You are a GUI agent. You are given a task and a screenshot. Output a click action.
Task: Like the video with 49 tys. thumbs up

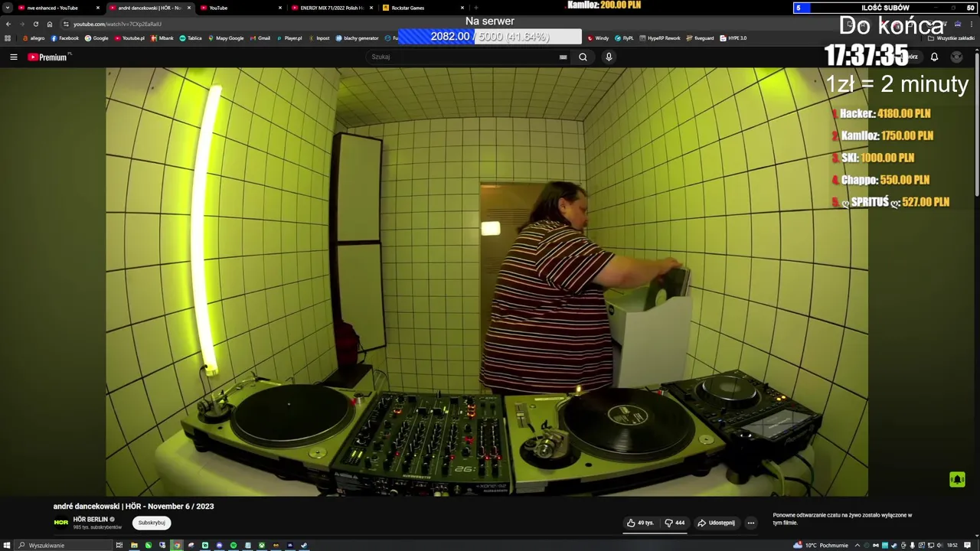(640, 523)
